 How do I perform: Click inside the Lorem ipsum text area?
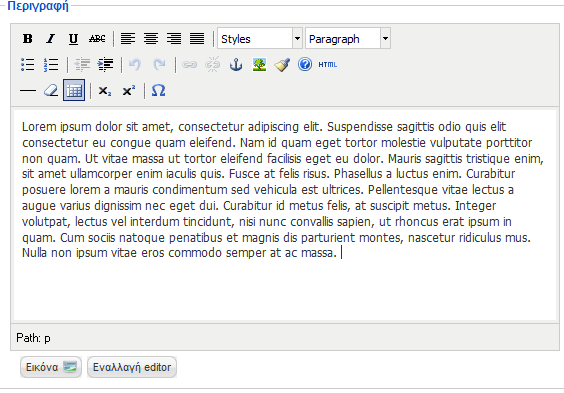[x=285, y=215]
